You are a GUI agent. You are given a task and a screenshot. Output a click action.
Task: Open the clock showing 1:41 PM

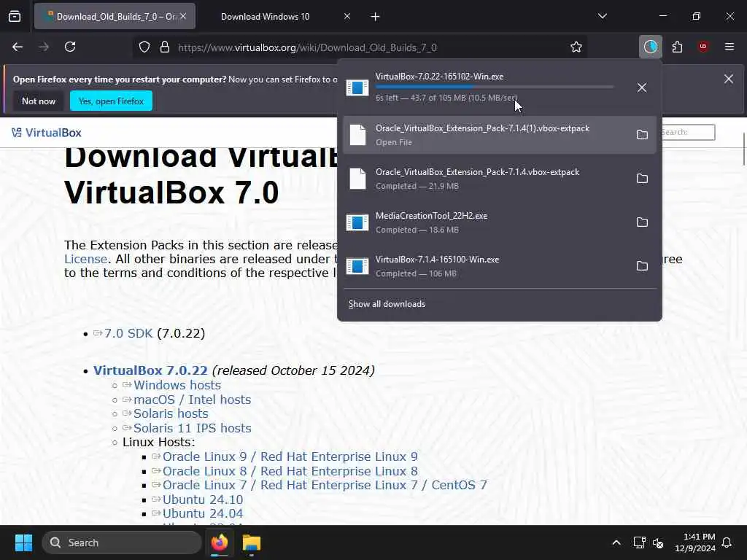pos(694,542)
